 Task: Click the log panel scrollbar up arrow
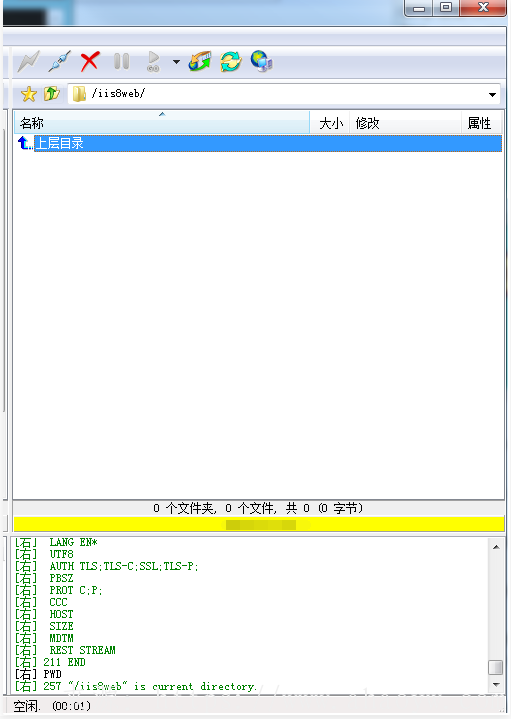click(496, 547)
